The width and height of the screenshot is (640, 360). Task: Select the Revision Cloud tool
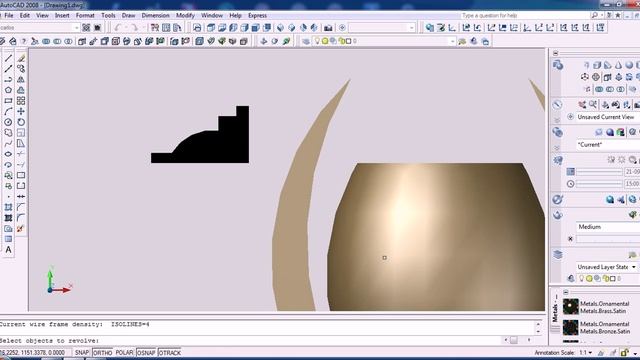pos(8,133)
